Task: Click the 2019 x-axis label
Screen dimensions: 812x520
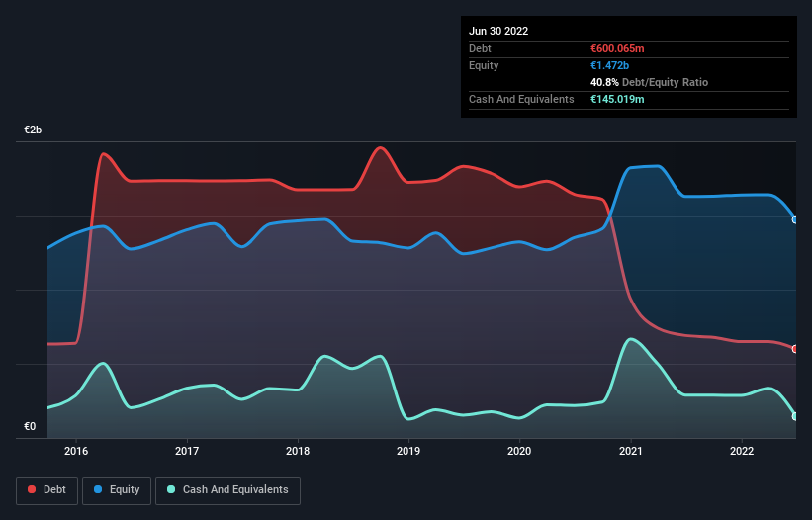Action: point(408,451)
